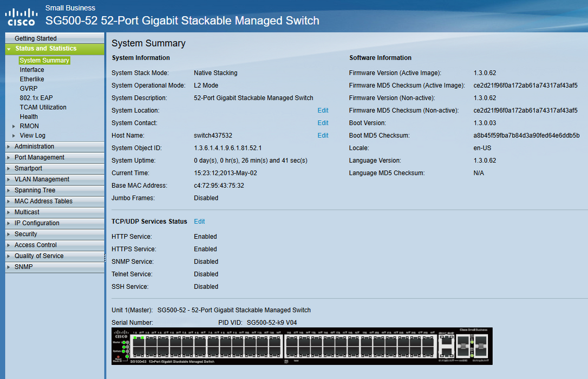The image size is (588, 379).
Task: Expand the RMON submenu arrow
Action: pos(14,126)
